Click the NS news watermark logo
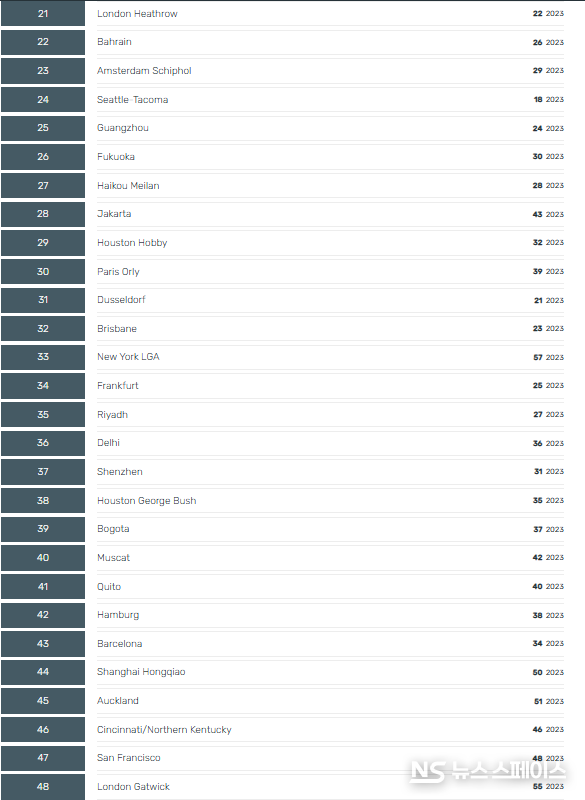The width and height of the screenshot is (585, 800). click(487, 771)
